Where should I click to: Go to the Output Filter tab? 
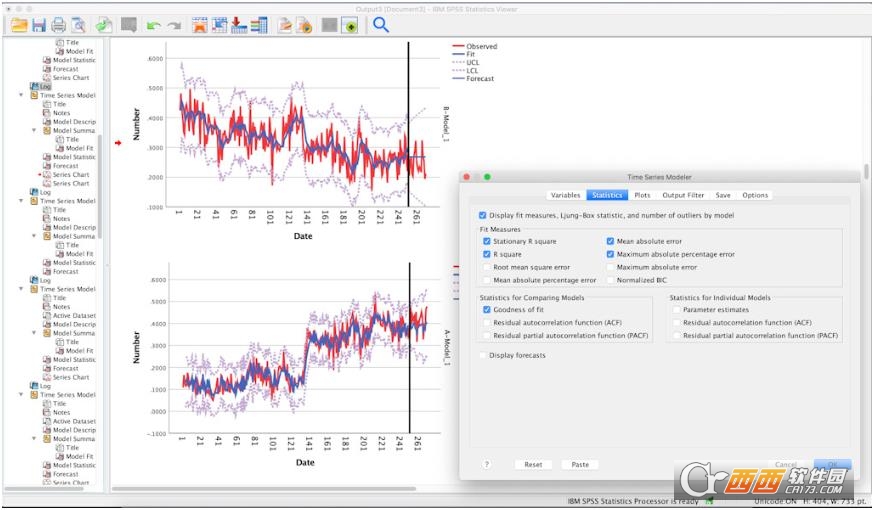[683, 195]
